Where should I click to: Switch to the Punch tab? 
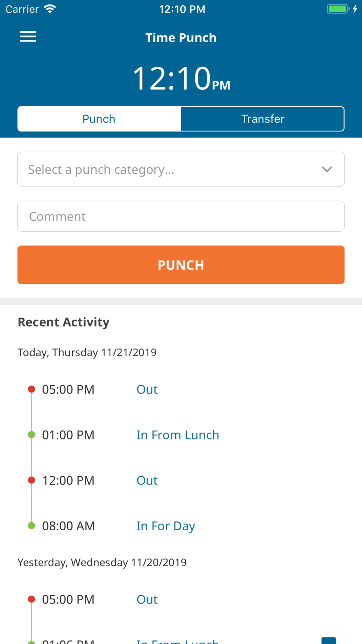coord(99,119)
